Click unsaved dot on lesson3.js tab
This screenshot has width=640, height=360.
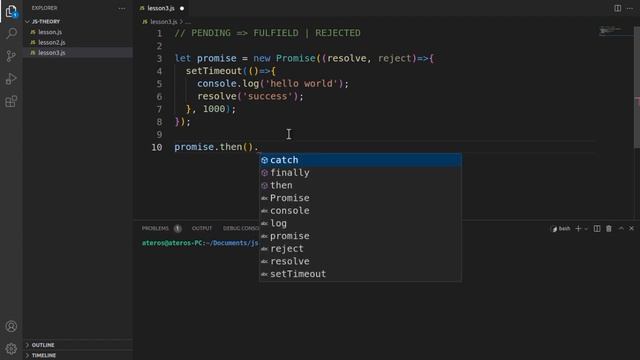[182, 8]
